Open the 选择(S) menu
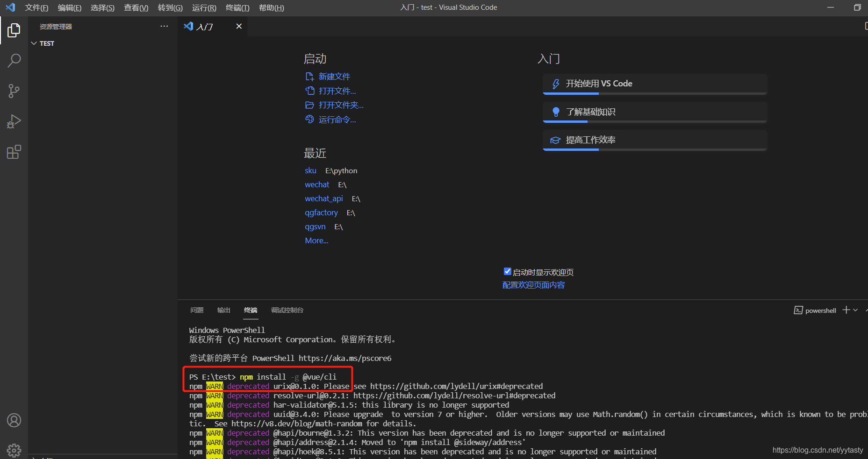868x459 pixels. coord(102,7)
